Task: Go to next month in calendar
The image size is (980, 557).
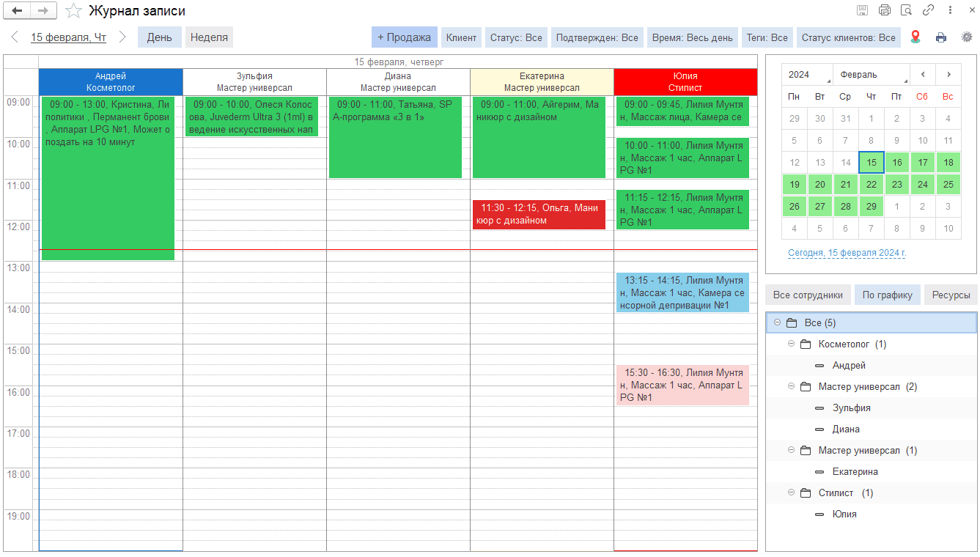Action: click(x=948, y=74)
